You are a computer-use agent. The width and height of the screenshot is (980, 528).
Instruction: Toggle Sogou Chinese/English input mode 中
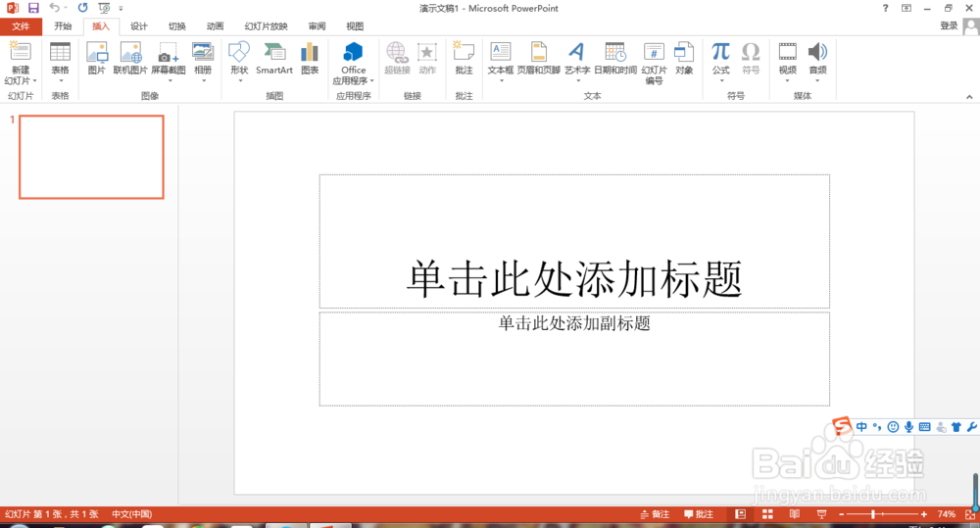[x=861, y=427]
